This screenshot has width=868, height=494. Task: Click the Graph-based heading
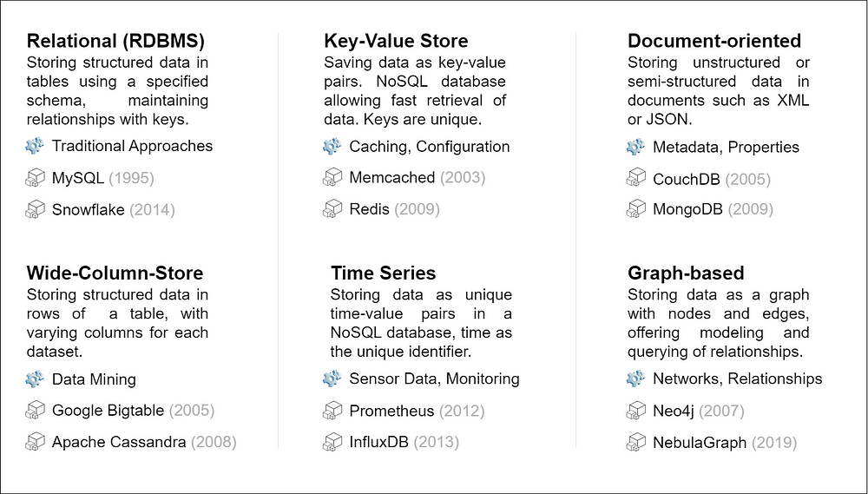[x=686, y=273]
